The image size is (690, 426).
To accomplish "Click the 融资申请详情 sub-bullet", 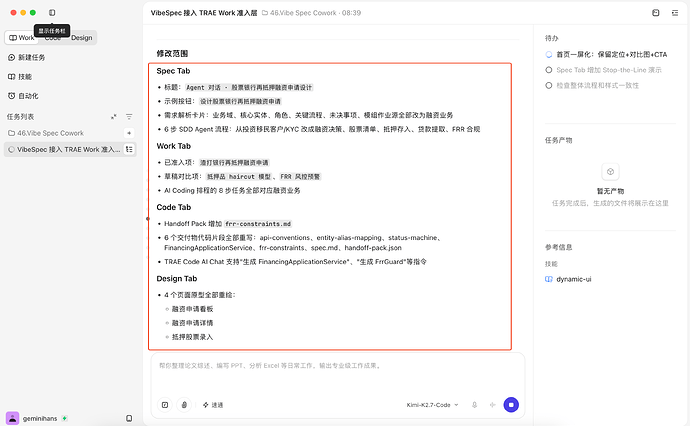I will tap(192, 323).
